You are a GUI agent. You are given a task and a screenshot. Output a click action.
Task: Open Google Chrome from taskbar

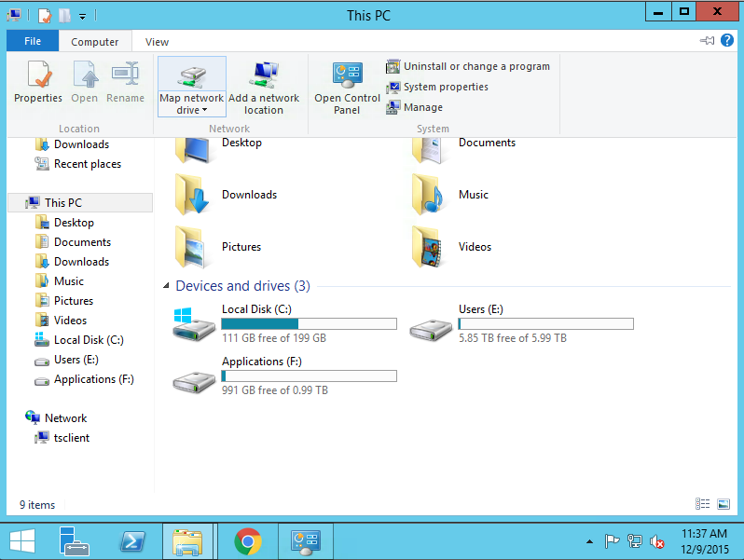(x=248, y=541)
